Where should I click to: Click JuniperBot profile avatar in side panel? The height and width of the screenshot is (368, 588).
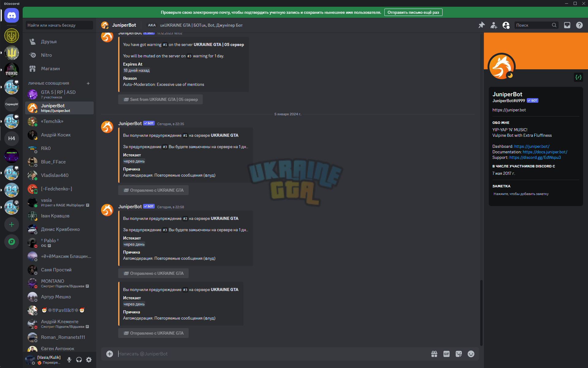coord(501,67)
